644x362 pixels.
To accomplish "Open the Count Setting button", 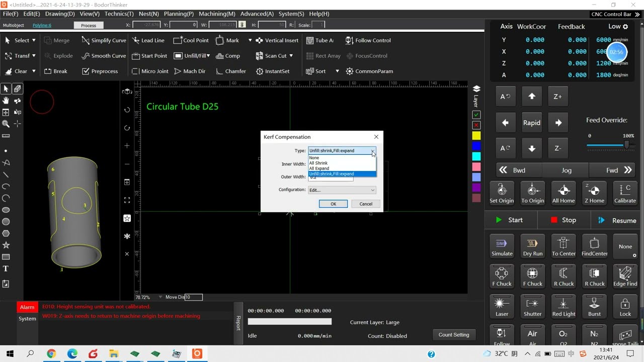I will pyautogui.click(x=454, y=335).
